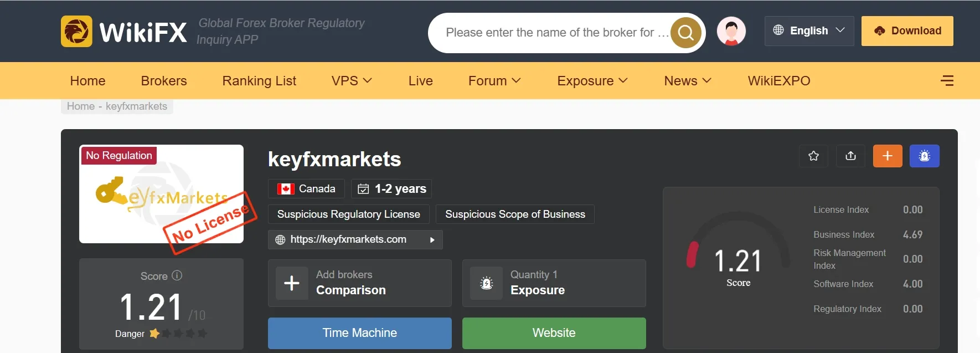Open the WikiEXPO nav item

point(779,81)
